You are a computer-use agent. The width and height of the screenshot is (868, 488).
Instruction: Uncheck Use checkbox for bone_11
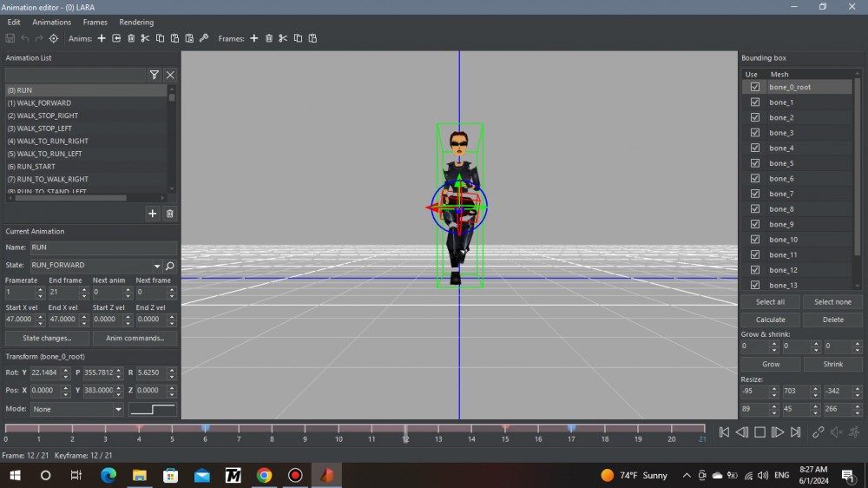tap(755, 254)
